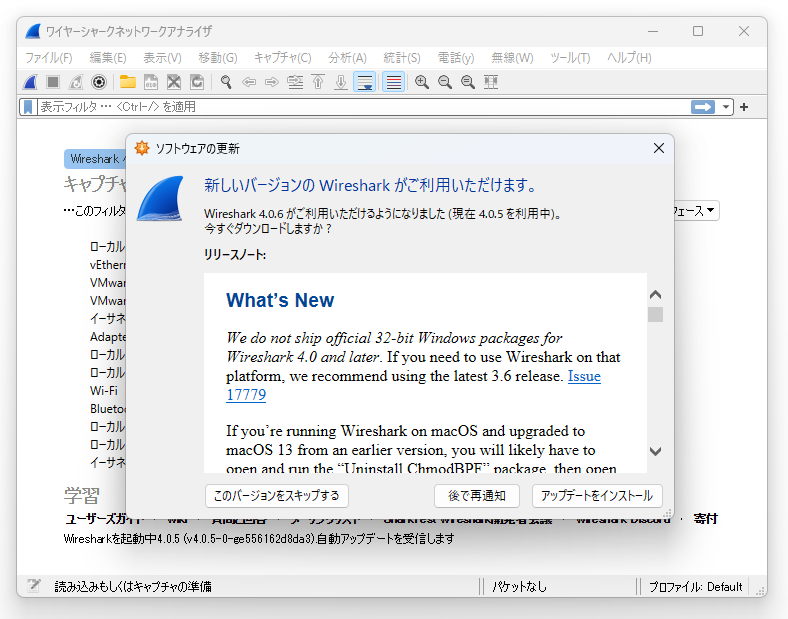The image size is (788, 619).
Task: Open the 無線(W) menu
Action: coord(512,58)
